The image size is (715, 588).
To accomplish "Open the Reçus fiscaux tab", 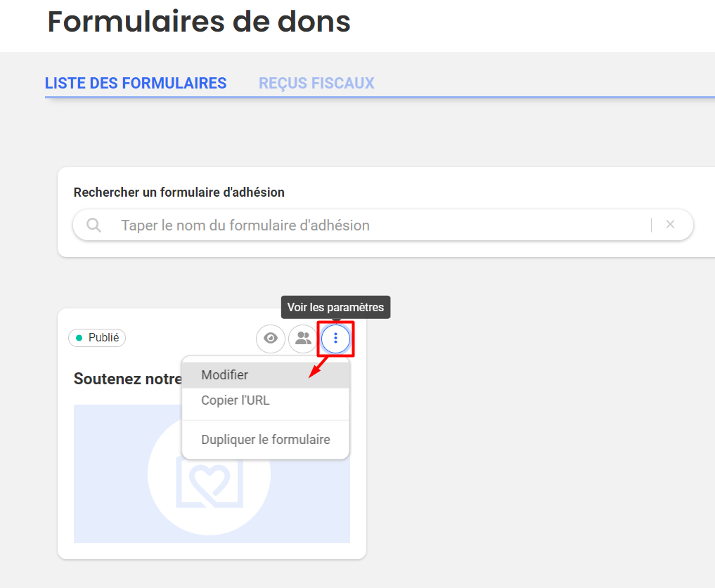I will (316, 84).
